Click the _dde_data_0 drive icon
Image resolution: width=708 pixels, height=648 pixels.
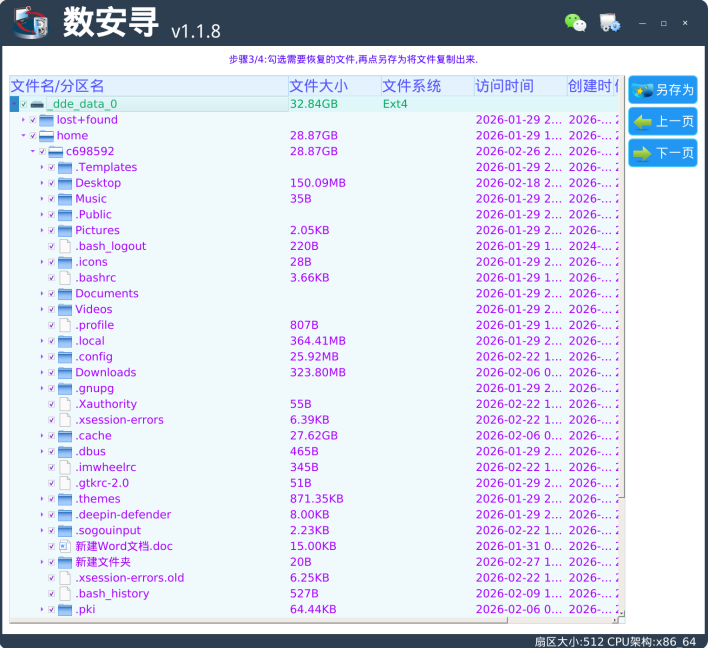37,104
